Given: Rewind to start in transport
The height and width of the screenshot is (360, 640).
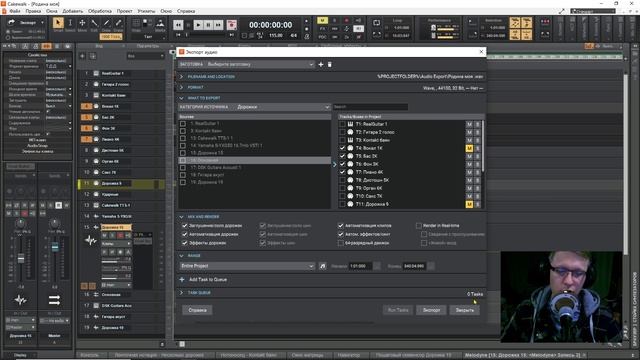Looking at the screenshot, I should coord(178,25).
